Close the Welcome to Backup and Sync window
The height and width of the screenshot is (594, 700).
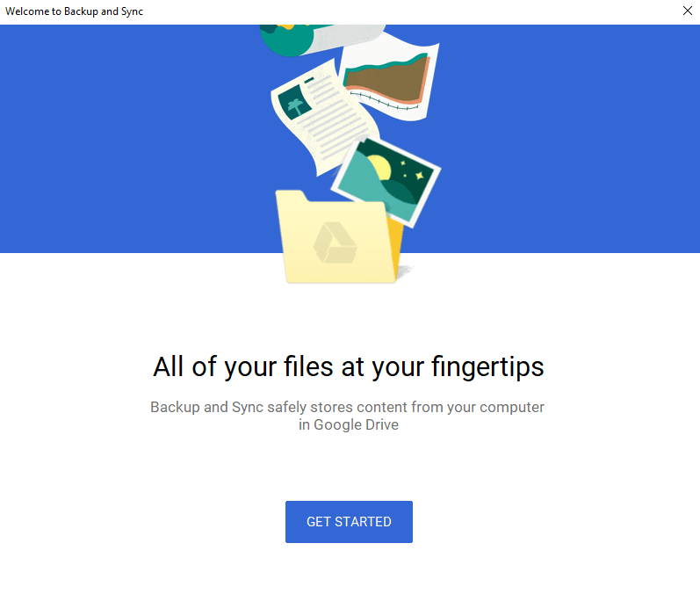(688, 11)
